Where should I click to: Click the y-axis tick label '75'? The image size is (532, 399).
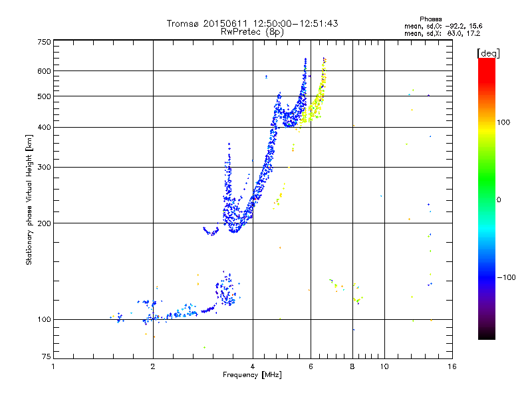47,356
